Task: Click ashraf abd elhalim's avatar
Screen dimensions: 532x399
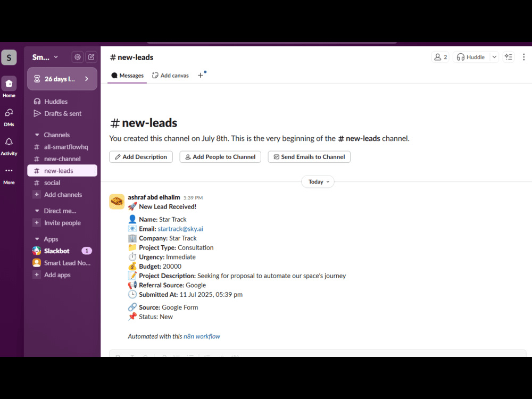Action: (117, 202)
